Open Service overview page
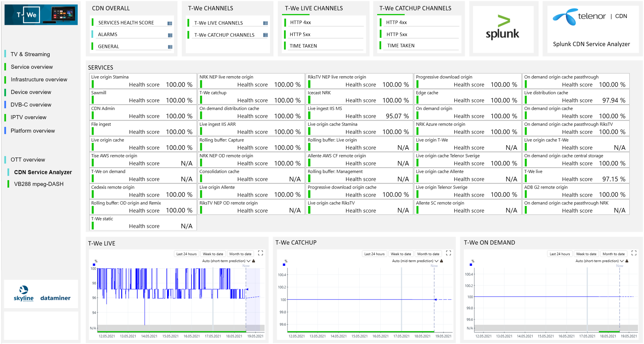 [32, 67]
